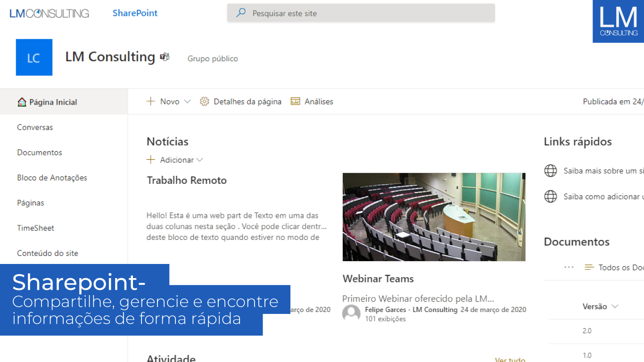Open Bloco de Anotações navigation item
Viewport: 644px width, 362px height.
click(x=52, y=178)
